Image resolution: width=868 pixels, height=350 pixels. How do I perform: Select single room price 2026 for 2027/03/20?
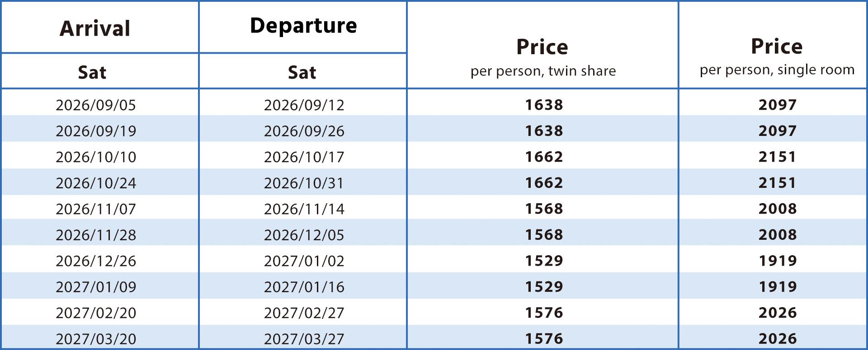pyautogui.click(x=778, y=339)
